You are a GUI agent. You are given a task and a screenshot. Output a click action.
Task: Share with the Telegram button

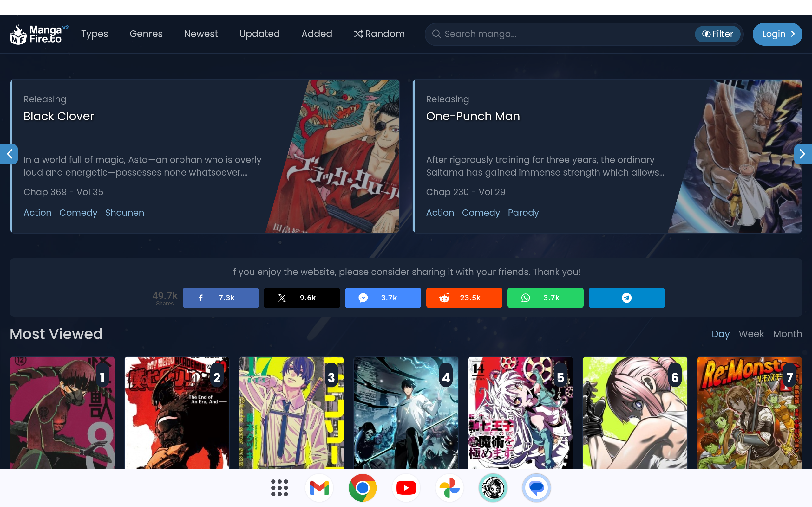click(x=626, y=298)
